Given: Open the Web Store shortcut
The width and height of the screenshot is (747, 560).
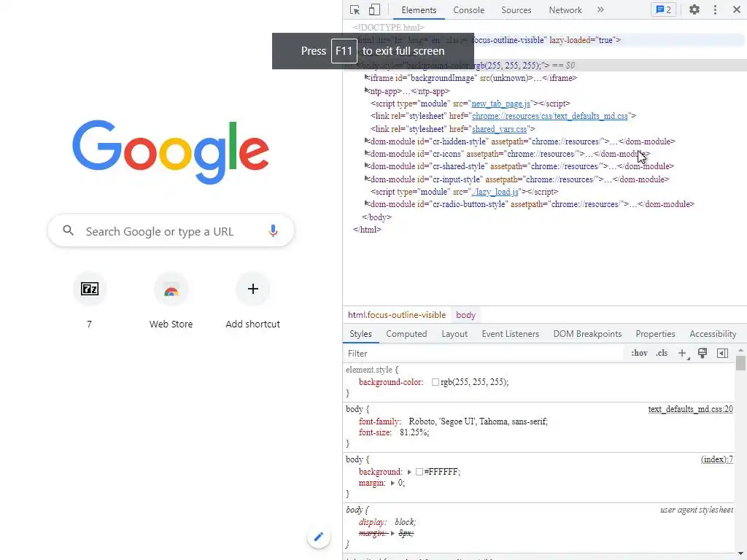Looking at the screenshot, I should tap(171, 301).
